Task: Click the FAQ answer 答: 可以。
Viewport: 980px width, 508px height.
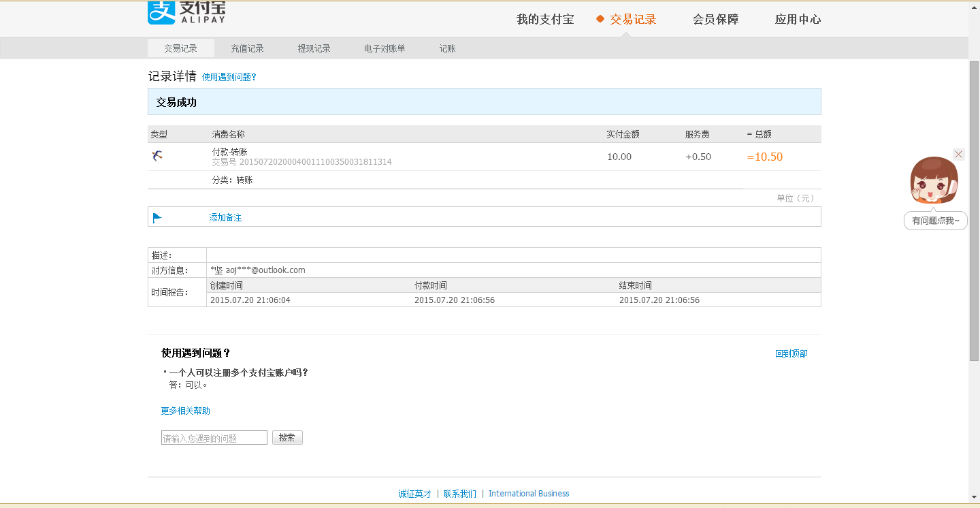Action: [x=189, y=385]
